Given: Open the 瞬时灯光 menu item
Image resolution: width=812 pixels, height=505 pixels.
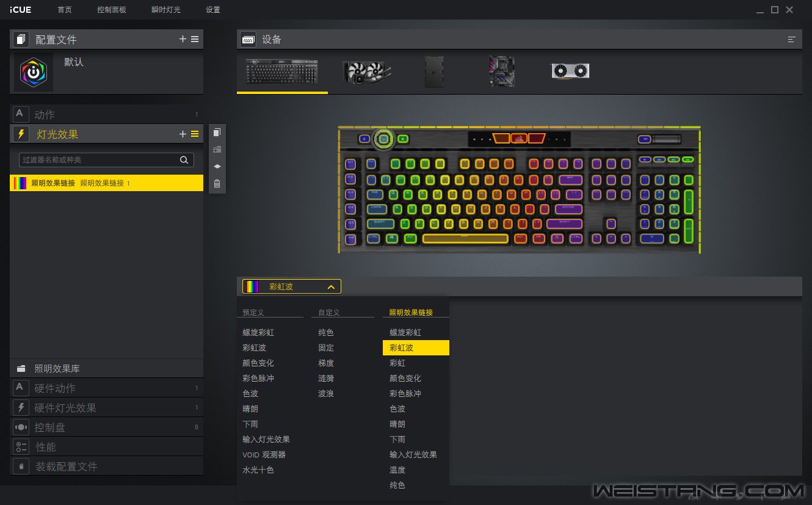Looking at the screenshot, I should (166, 10).
